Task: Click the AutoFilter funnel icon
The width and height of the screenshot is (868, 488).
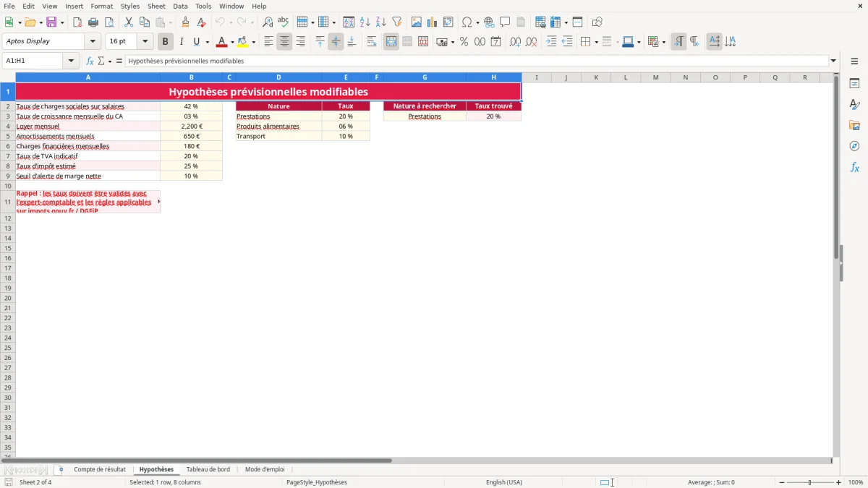Action: [x=397, y=22]
